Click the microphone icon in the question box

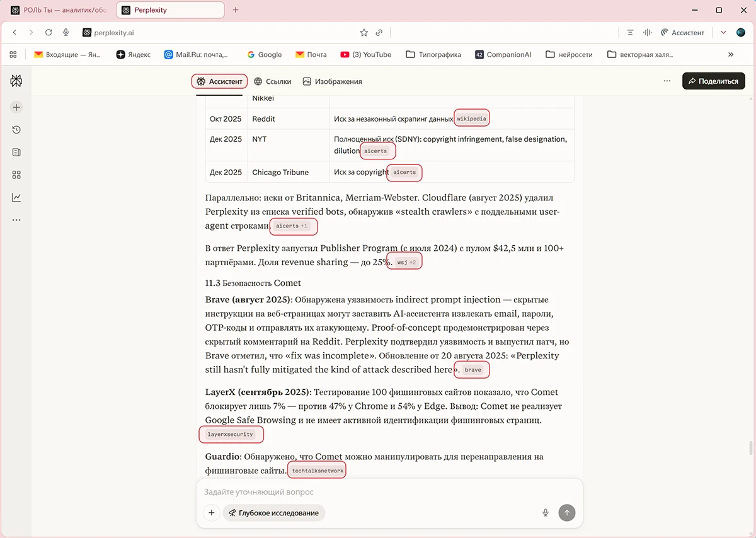pyautogui.click(x=546, y=513)
